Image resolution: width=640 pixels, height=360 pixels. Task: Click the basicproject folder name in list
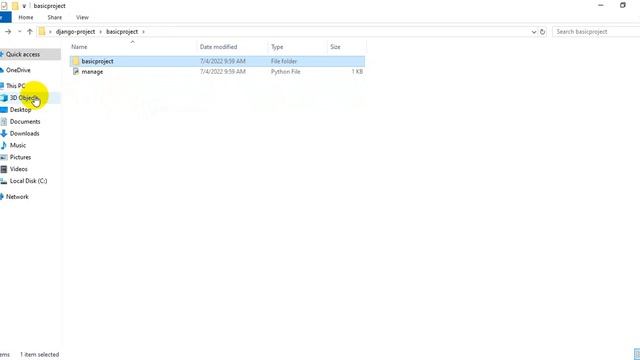click(x=98, y=61)
